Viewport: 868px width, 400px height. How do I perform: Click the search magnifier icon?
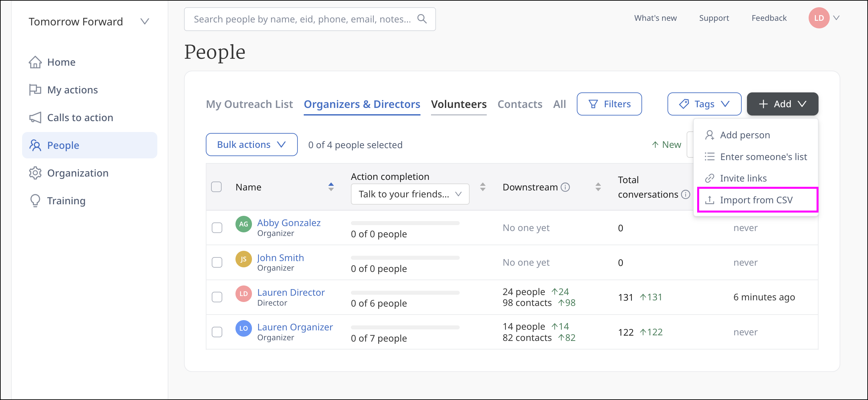click(422, 19)
